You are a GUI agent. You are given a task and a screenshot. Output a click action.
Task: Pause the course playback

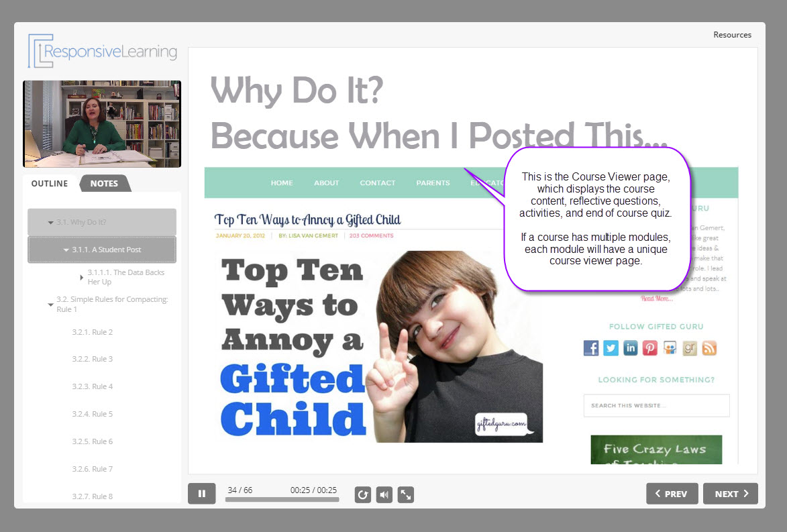click(x=202, y=494)
